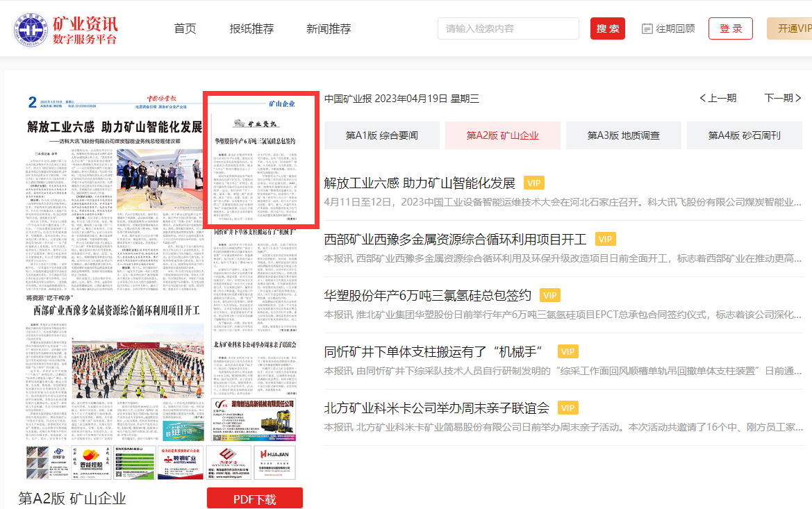Click VIP badge beside 解放工业六感 headline

[x=533, y=183]
